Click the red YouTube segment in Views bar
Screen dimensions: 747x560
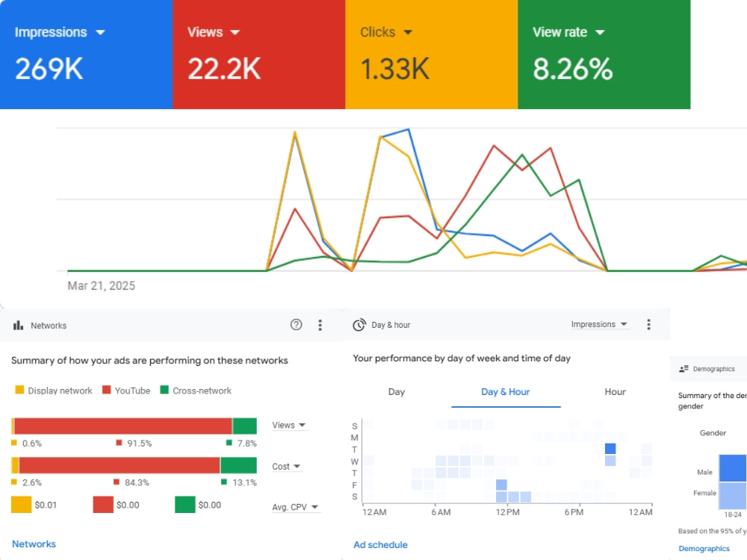tap(123, 426)
